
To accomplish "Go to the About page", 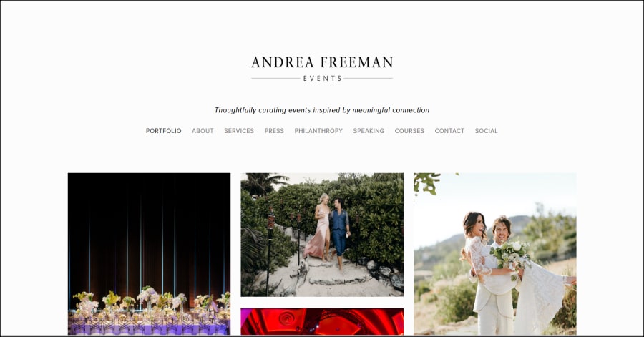I will tap(203, 131).
